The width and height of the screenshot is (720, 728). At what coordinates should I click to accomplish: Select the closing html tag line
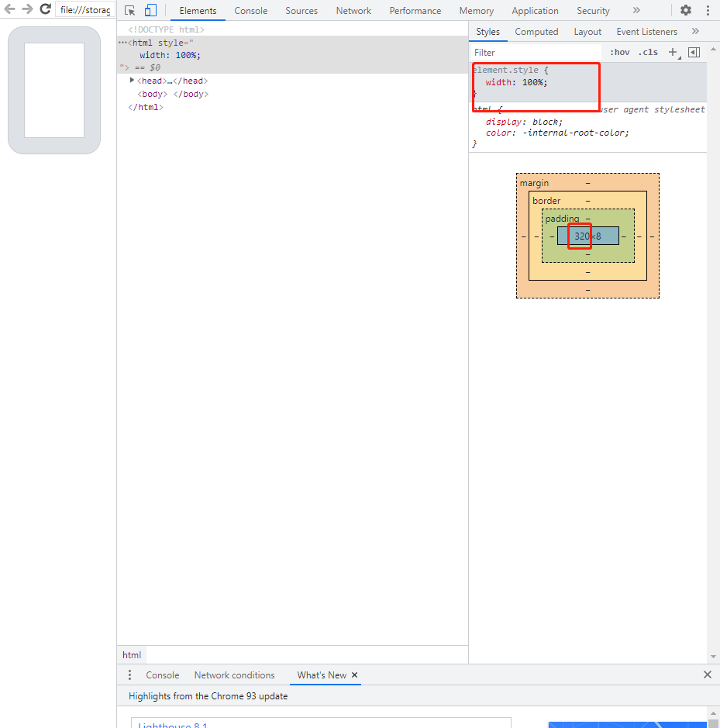(145, 107)
